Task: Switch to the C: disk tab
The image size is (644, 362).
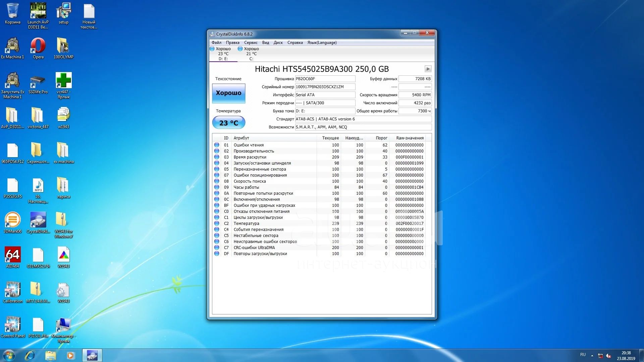Action: tap(251, 54)
